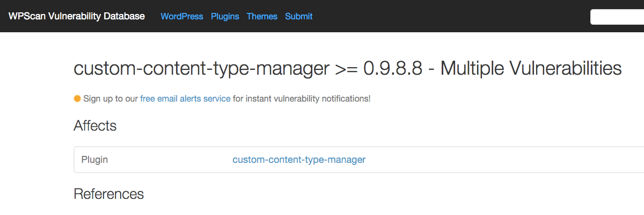
Task: Click the orange alert badge icon
Action: (77, 98)
